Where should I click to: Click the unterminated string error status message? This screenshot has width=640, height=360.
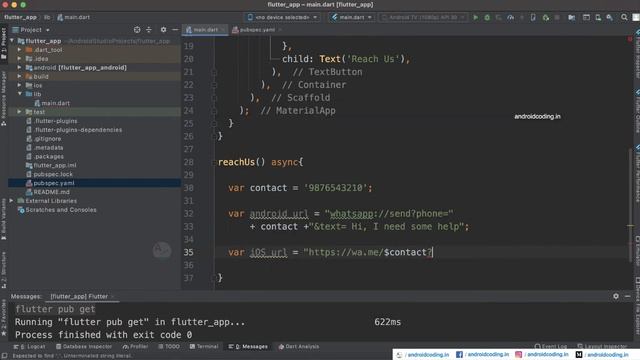tap(72, 356)
